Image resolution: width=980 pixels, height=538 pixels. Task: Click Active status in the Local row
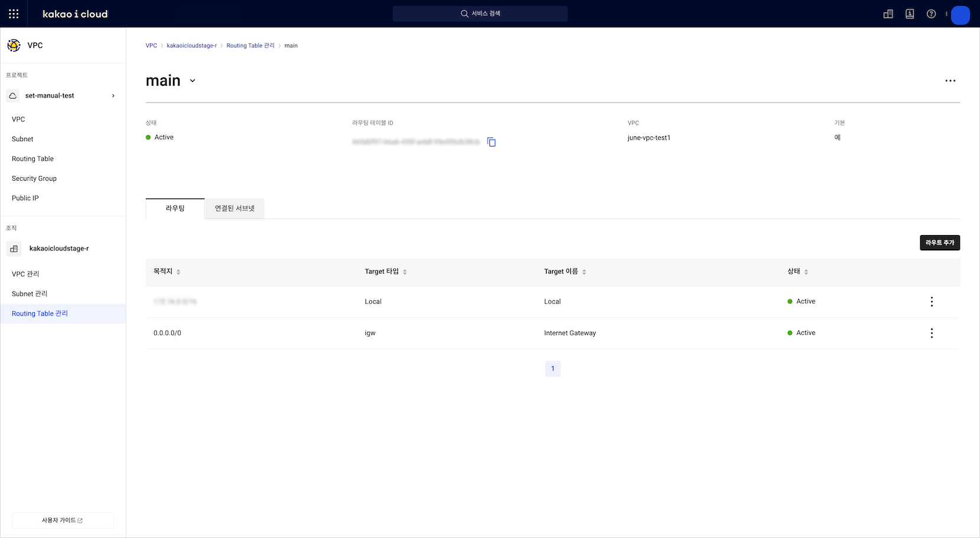pos(801,302)
